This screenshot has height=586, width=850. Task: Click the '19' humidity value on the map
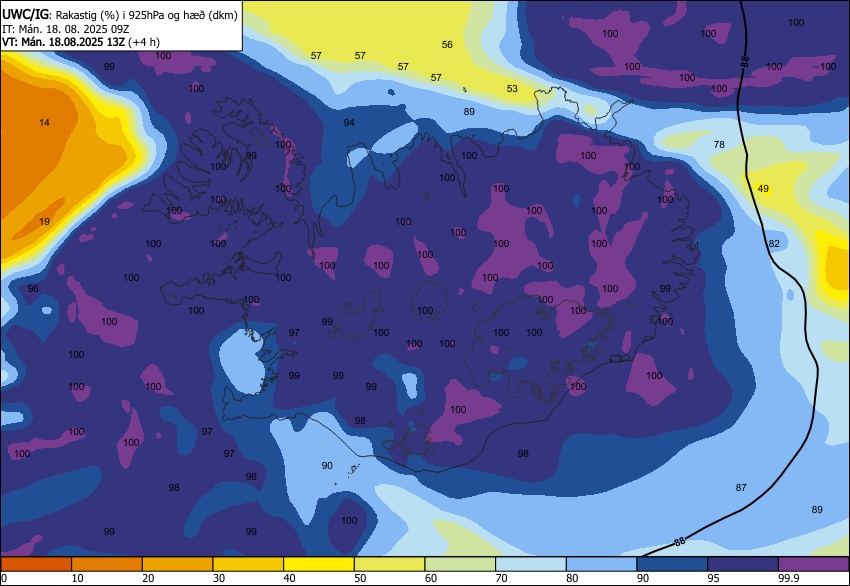[x=44, y=221]
